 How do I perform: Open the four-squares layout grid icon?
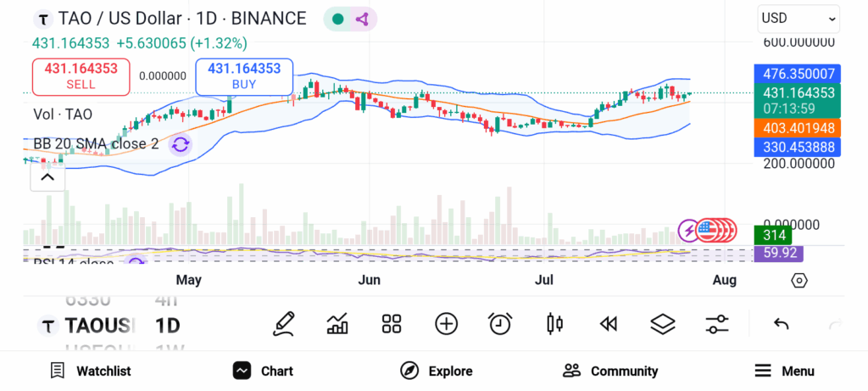pos(392,324)
